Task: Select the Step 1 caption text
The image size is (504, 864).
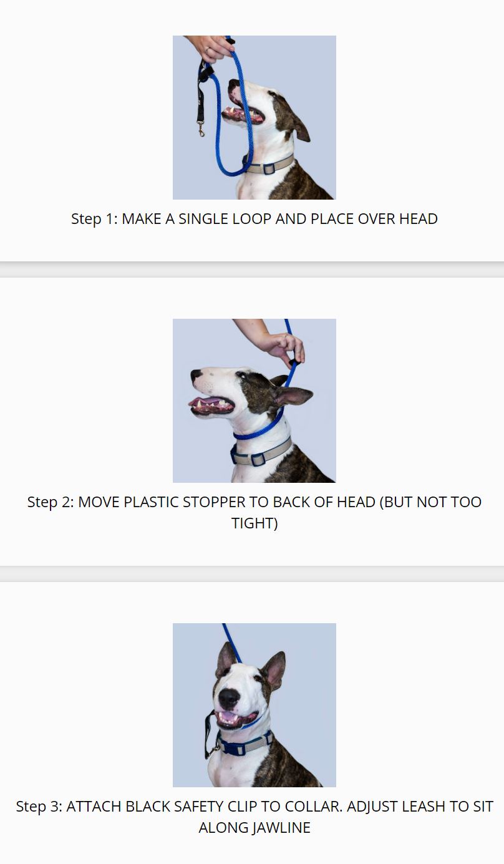Action: click(254, 219)
